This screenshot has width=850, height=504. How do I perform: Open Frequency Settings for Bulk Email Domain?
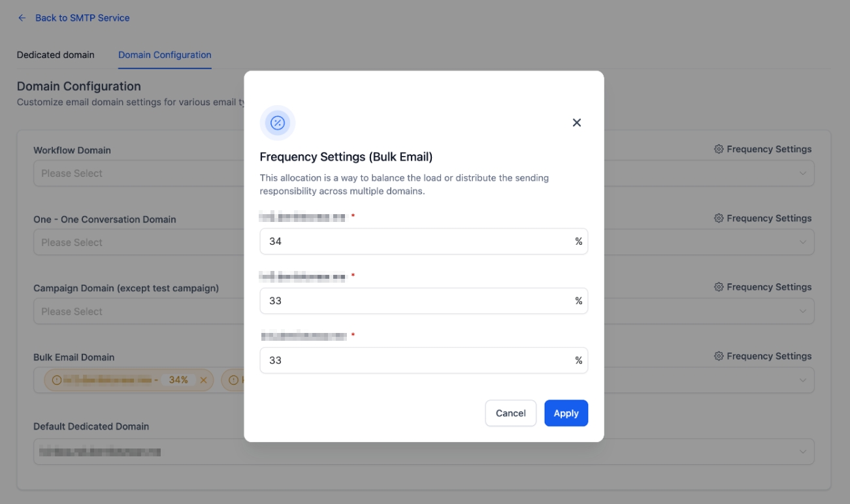pyautogui.click(x=762, y=356)
